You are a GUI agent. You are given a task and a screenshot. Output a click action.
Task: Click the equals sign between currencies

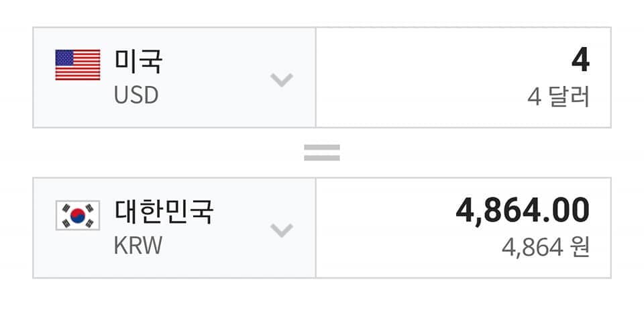pos(322,153)
